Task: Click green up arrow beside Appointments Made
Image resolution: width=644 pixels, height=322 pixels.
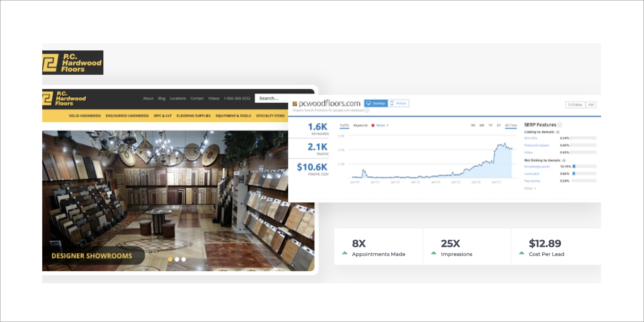Action: [345, 253]
